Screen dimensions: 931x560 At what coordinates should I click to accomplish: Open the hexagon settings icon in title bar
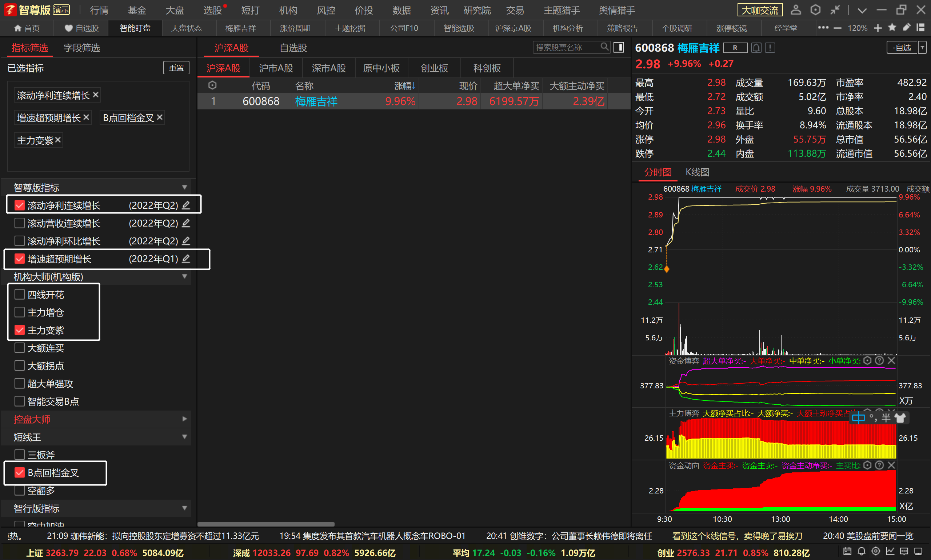(x=815, y=10)
